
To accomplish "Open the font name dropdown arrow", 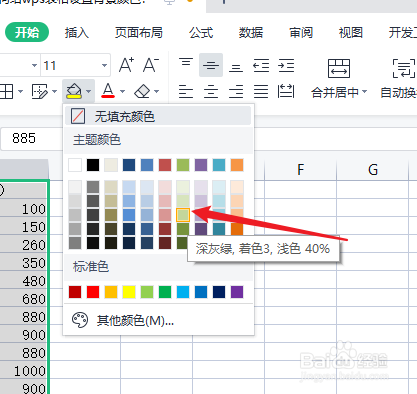I will tap(34, 65).
